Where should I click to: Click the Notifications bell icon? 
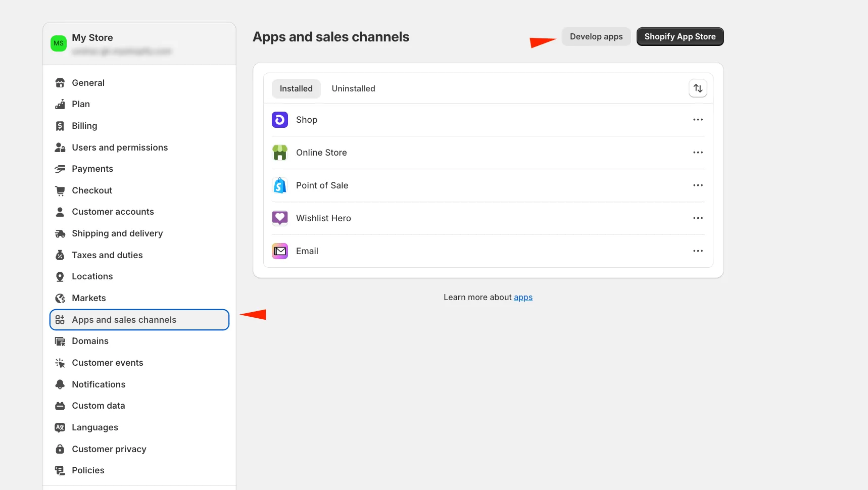click(x=60, y=384)
